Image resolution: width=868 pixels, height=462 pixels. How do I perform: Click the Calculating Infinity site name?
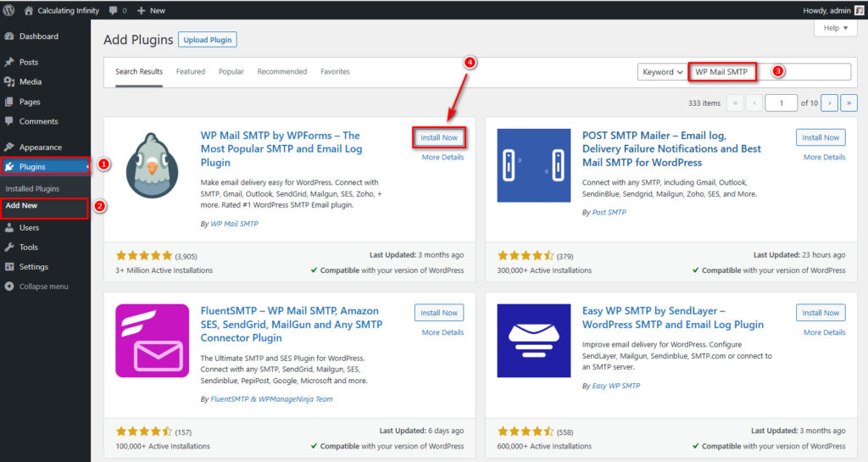[x=68, y=10]
